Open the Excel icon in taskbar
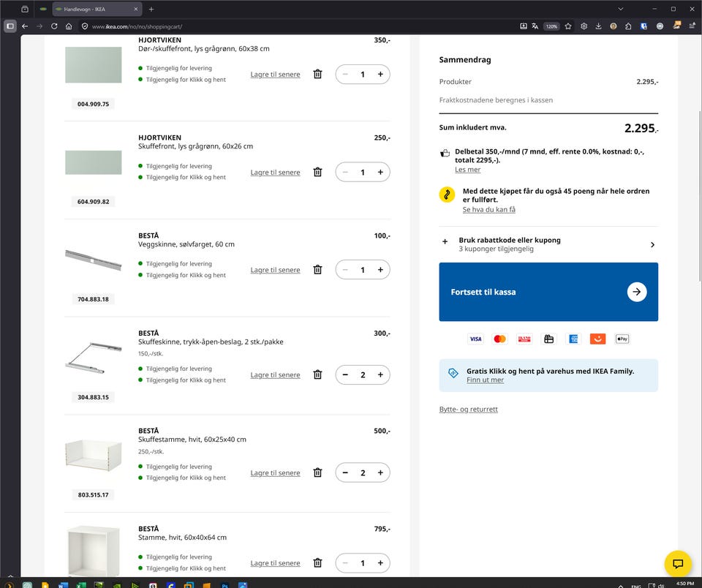 (x=81, y=585)
